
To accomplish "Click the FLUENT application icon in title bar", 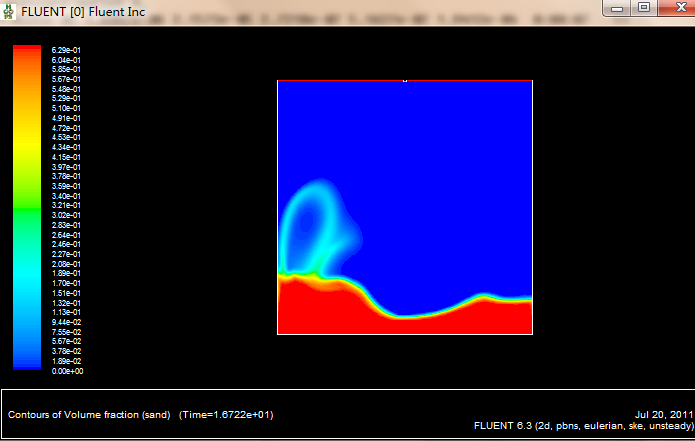I will tap(10, 10).
